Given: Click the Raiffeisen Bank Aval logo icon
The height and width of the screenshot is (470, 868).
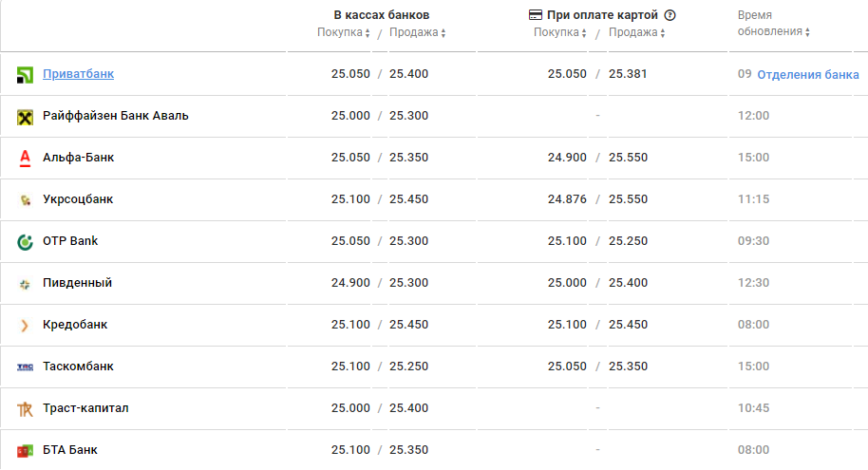Looking at the screenshot, I should (x=26, y=116).
